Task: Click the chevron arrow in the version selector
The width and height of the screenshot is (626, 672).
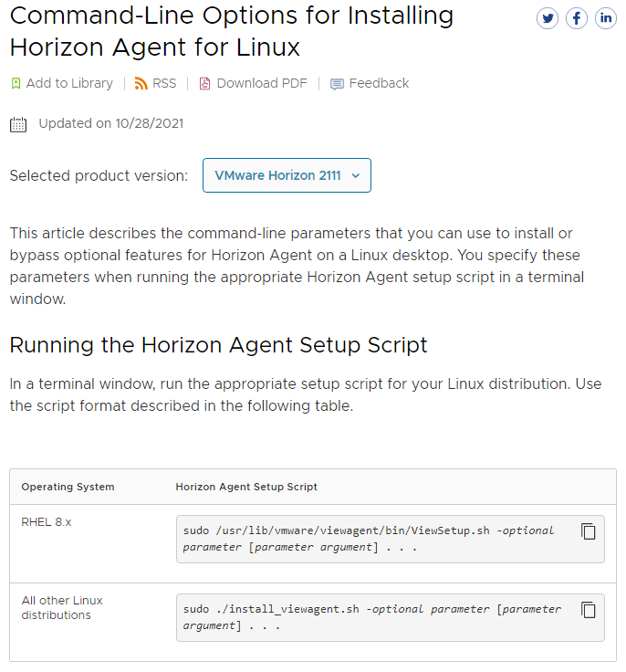Action: [x=355, y=175]
